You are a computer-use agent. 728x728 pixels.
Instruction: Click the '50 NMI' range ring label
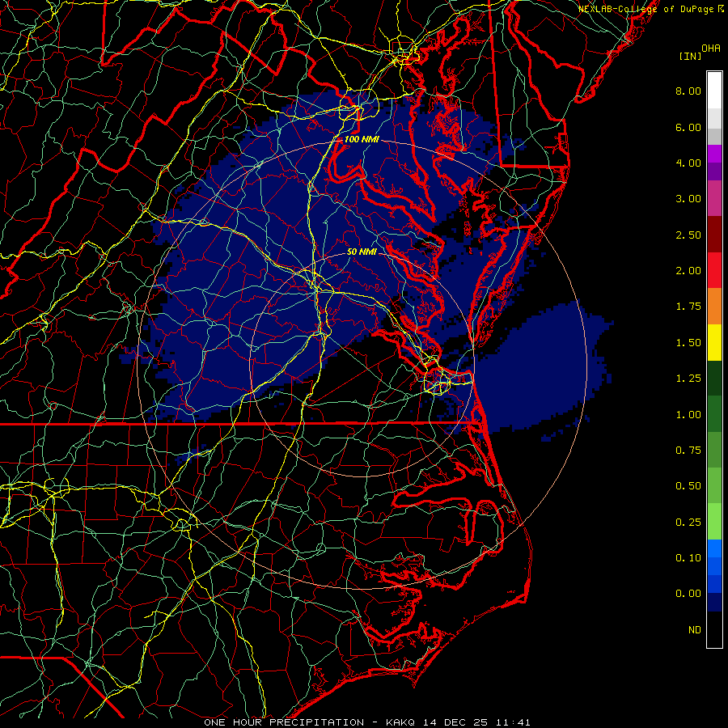click(362, 252)
